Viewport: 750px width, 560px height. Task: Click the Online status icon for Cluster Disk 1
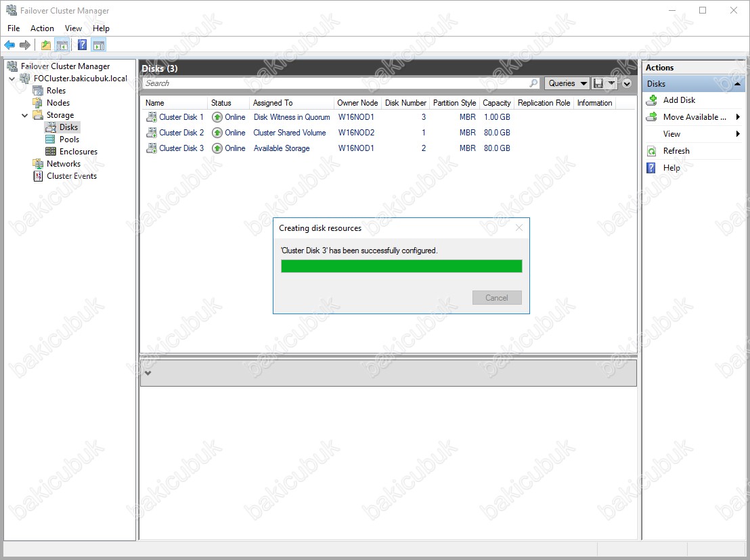[x=217, y=117]
